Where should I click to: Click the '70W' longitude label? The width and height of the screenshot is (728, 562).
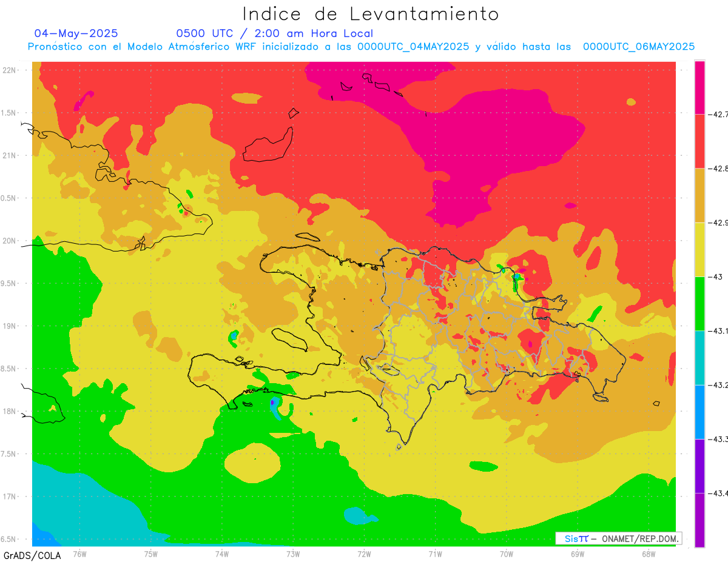[x=507, y=553]
